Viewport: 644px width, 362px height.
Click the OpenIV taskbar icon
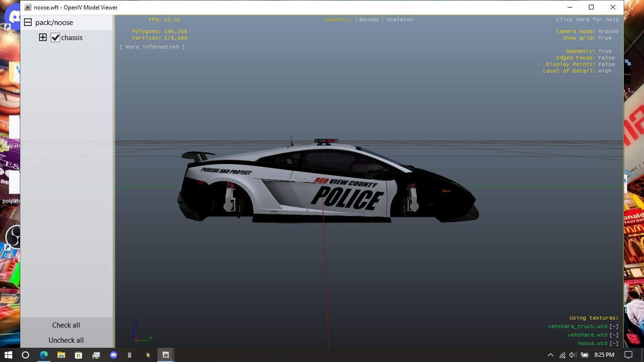pyautogui.click(x=165, y=355)
